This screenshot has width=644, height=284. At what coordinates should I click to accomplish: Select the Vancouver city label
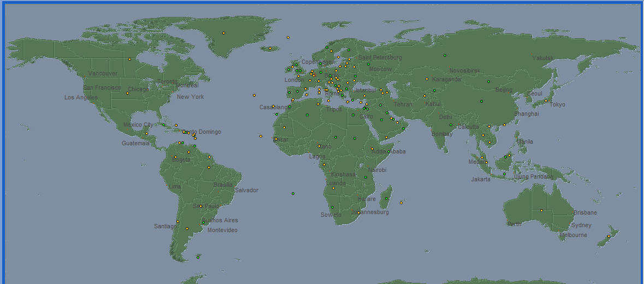point(103,74)
